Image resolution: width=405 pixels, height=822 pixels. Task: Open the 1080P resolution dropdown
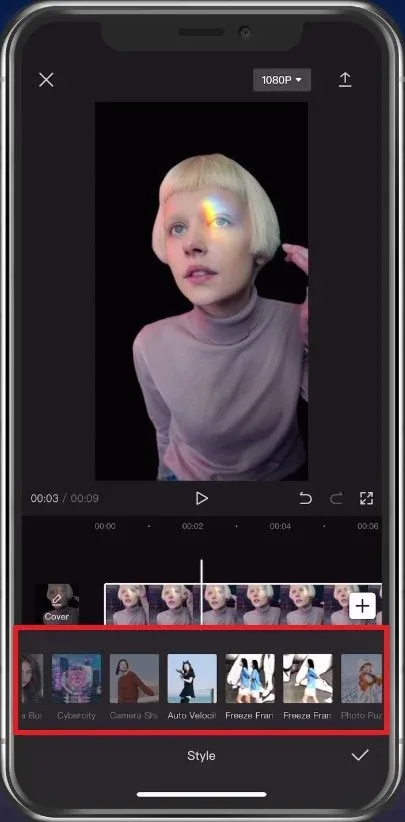click(282, 80)
